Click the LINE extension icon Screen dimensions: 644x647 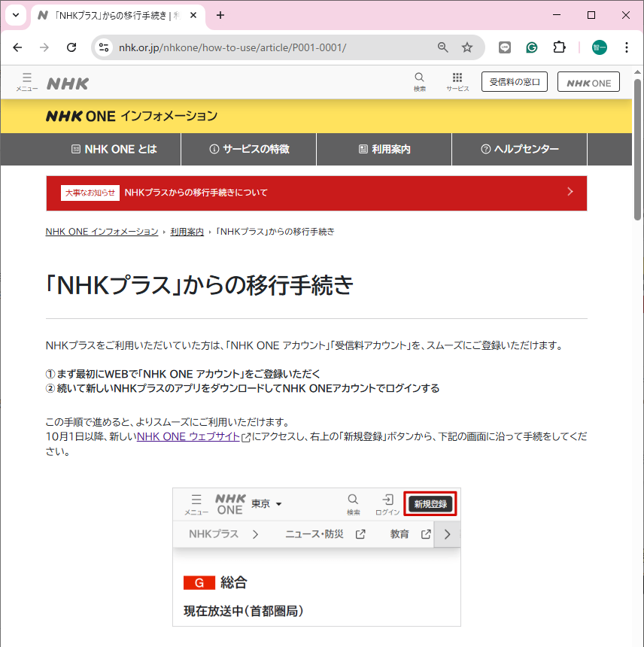(506, 47)
